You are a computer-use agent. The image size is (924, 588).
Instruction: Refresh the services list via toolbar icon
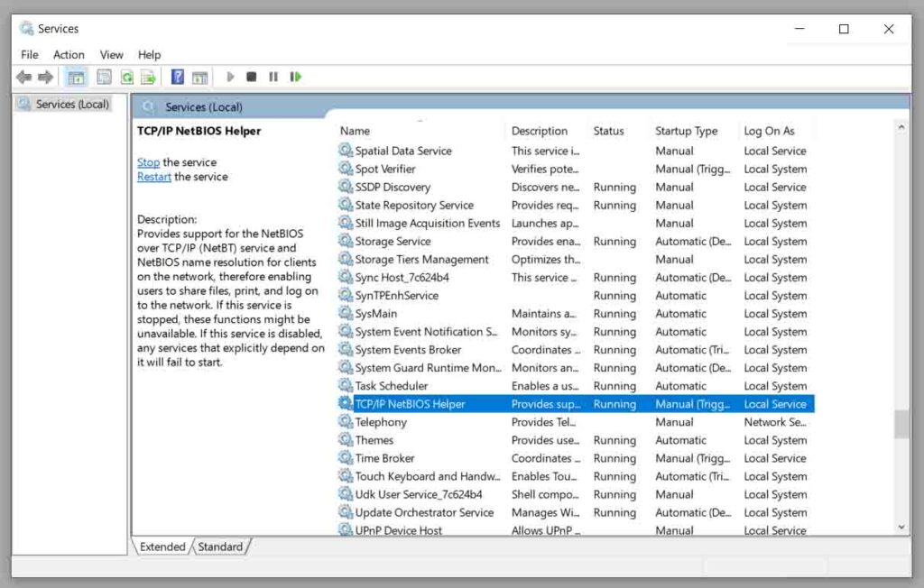[x=126, y=77]
